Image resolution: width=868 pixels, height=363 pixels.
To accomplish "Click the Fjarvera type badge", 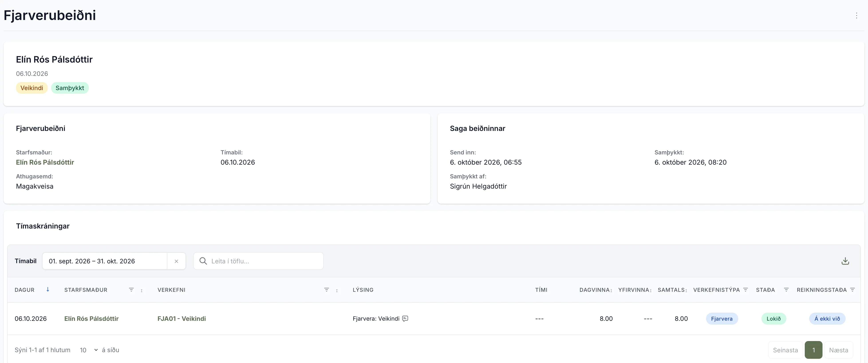I will tap(722, 319).
